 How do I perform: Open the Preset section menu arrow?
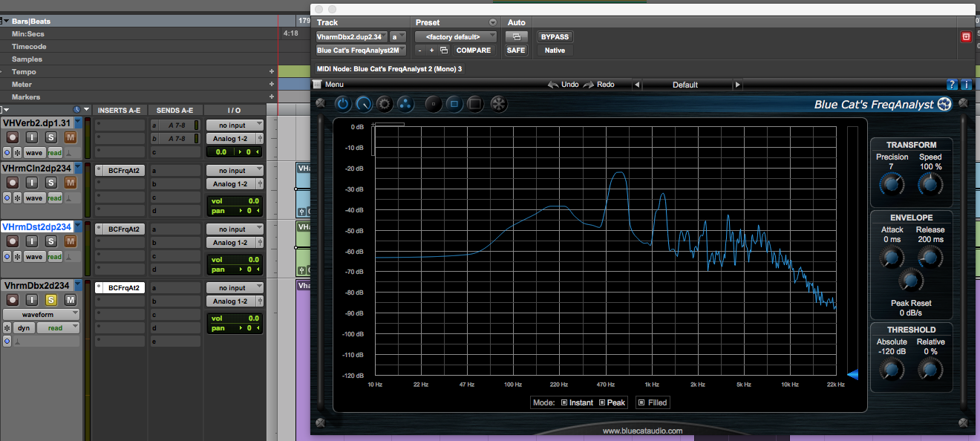[493, 22]
